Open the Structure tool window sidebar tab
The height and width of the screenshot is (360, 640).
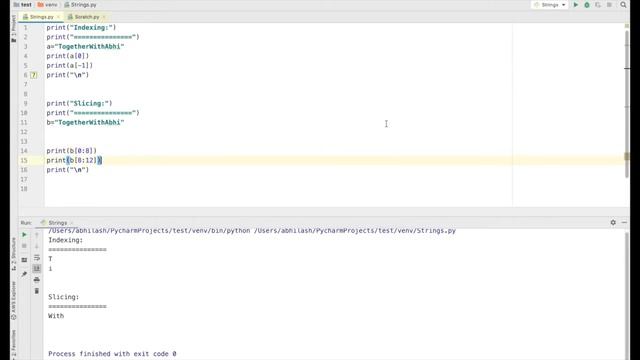[13, 254]
